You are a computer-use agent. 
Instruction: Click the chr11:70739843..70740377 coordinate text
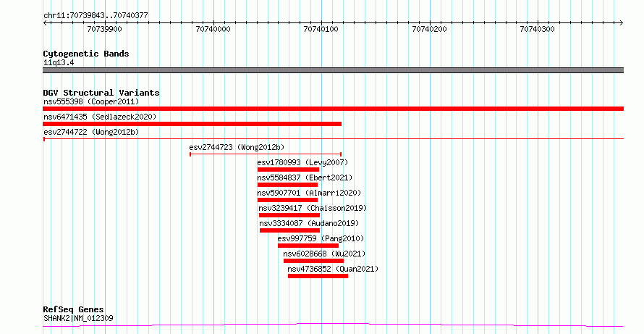click(96, 16)
